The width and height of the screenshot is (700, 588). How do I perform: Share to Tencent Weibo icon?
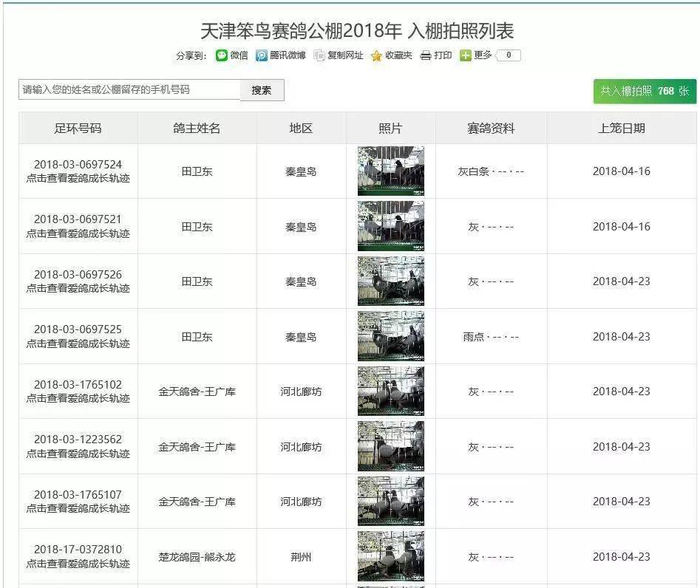click(262, 55)
